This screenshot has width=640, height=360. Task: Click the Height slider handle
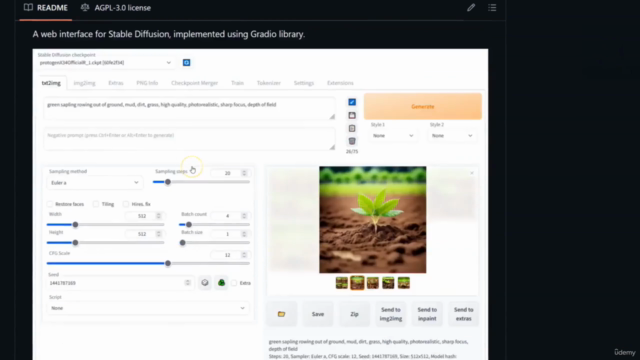75,242
